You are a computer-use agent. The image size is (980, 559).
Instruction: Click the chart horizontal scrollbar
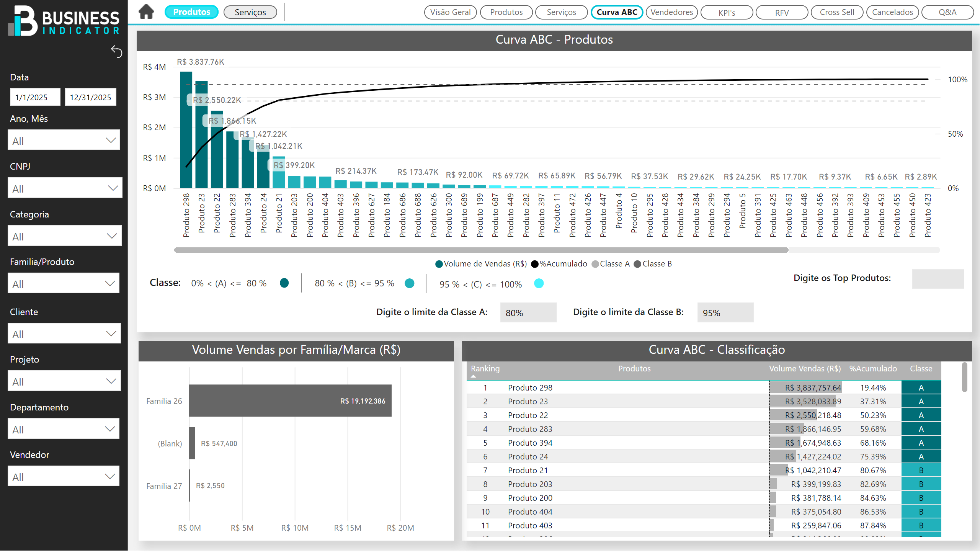(x=480, y=250)
